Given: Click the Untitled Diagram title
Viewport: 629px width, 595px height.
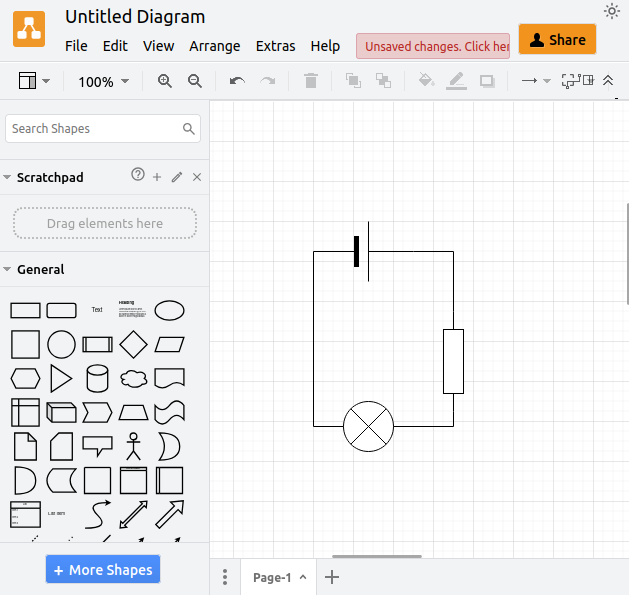Looking at the screenshot, I should point(135,17).
